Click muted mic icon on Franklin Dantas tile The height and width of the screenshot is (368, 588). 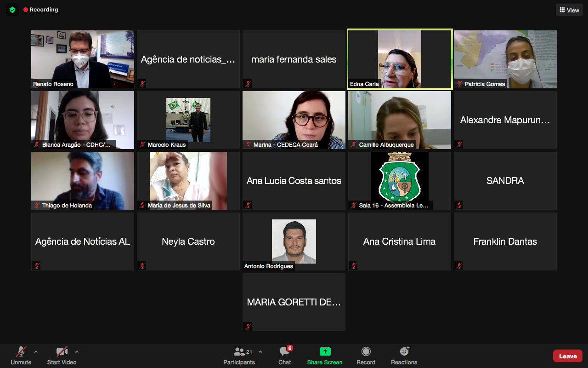coord(459,266)
